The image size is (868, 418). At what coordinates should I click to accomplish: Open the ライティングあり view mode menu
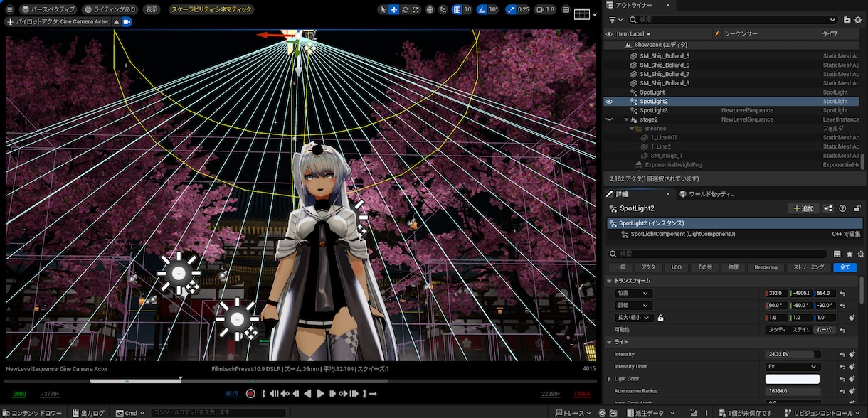tap(110, 10)
